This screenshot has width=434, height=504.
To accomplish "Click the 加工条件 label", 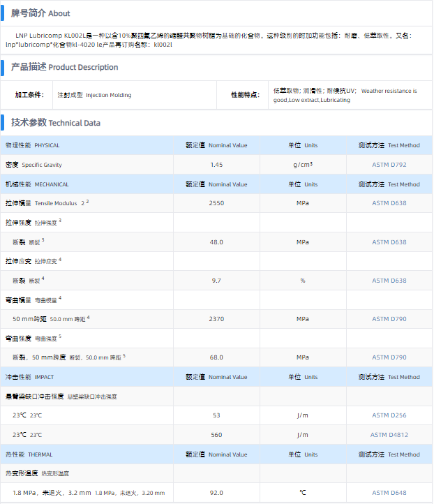I will (29, 95).
